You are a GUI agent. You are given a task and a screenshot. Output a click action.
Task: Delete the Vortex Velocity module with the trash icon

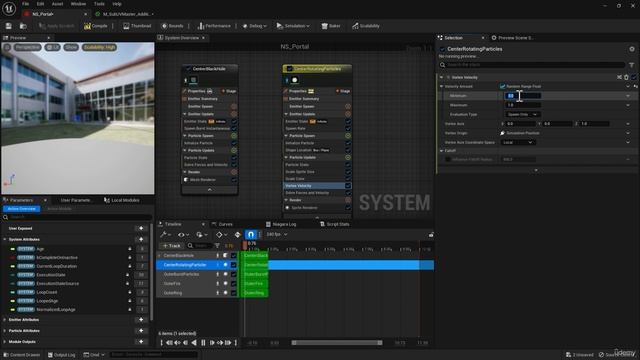(x=627, y=77)
